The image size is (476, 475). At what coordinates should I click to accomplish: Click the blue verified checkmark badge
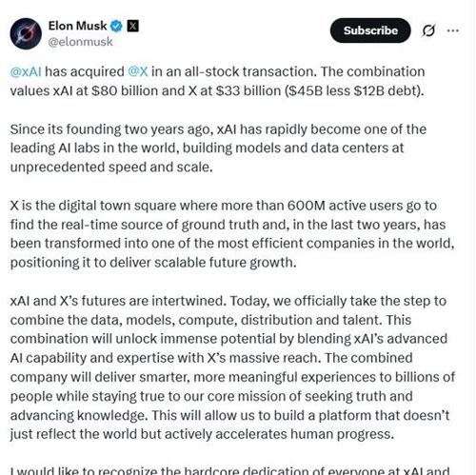(x=116, y=26)
